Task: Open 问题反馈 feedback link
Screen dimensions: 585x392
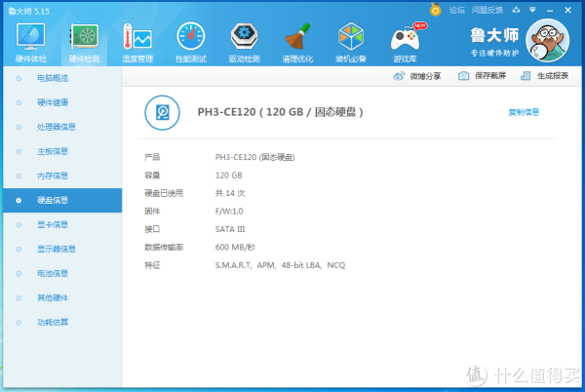Action: pyautogui.click(x=487, y=11)
